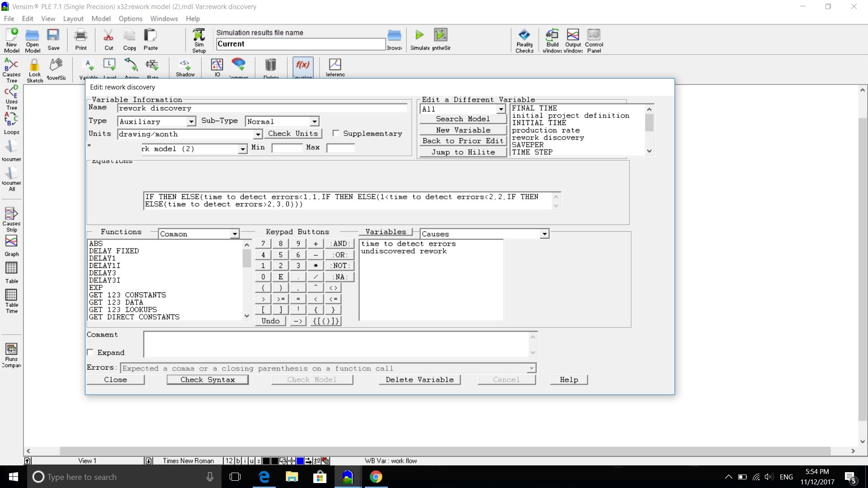The width and height of the screenshot is (868, 488).
Task: Browse simulation results file
Action: pos(394,40)
